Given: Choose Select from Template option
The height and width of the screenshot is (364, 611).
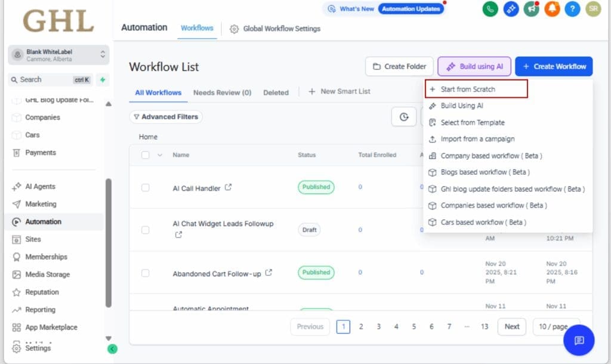Looking at the screenshot, I should (473, 122).
